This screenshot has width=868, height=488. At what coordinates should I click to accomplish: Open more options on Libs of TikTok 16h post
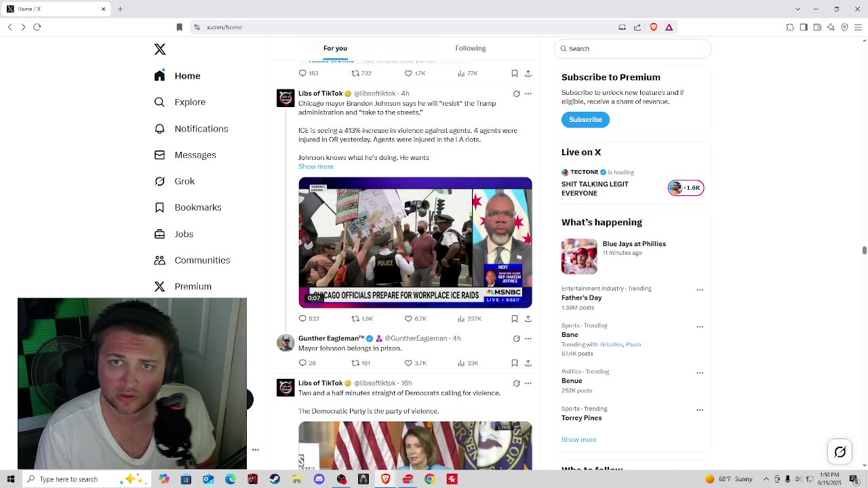[x=528, y=383]
